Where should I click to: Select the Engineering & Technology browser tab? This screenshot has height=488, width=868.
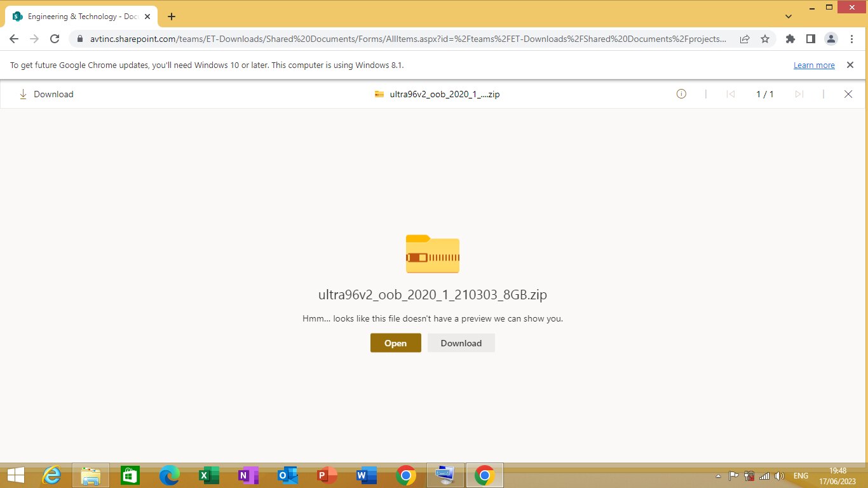tap(81, 17)
